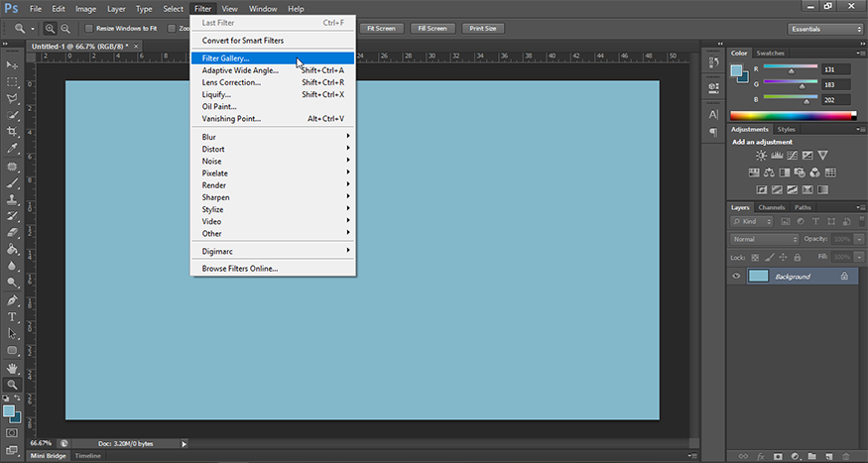The image size is (868, 463).
Task: Toggle Lock all padlock icon
Action: pyautogui.click(x=798, y=257)
